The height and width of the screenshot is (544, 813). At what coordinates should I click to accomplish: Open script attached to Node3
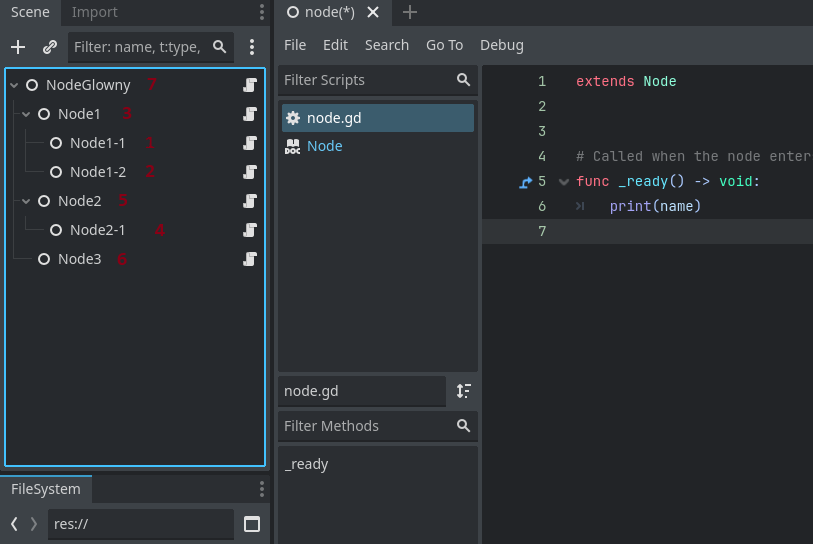click(250, 259)
